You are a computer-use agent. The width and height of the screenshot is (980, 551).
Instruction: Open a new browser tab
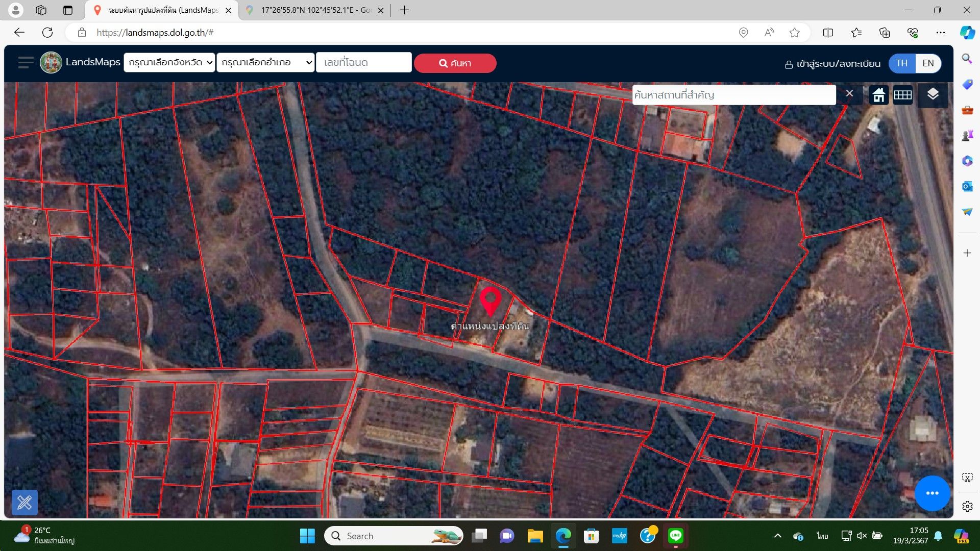point(404,10)
